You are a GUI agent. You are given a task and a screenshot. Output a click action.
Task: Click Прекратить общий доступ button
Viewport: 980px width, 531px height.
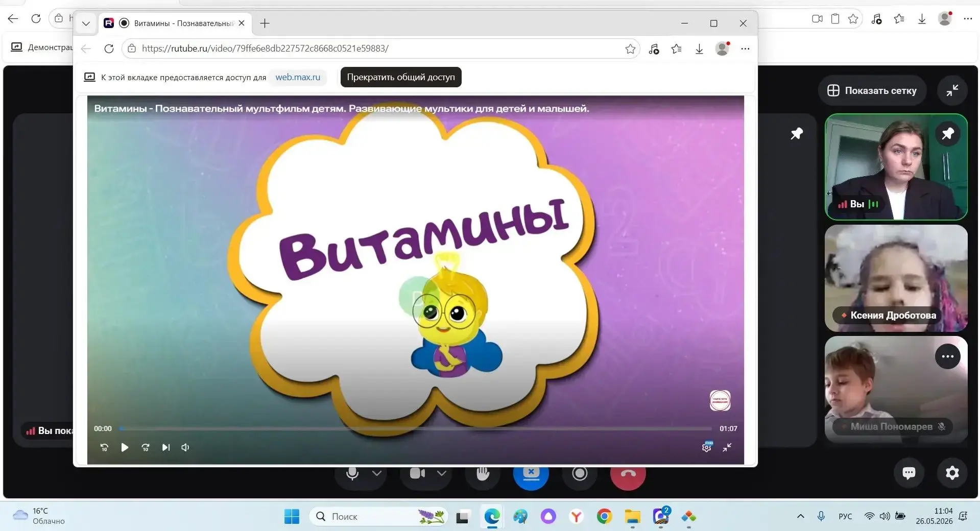(x=401, y=77)
